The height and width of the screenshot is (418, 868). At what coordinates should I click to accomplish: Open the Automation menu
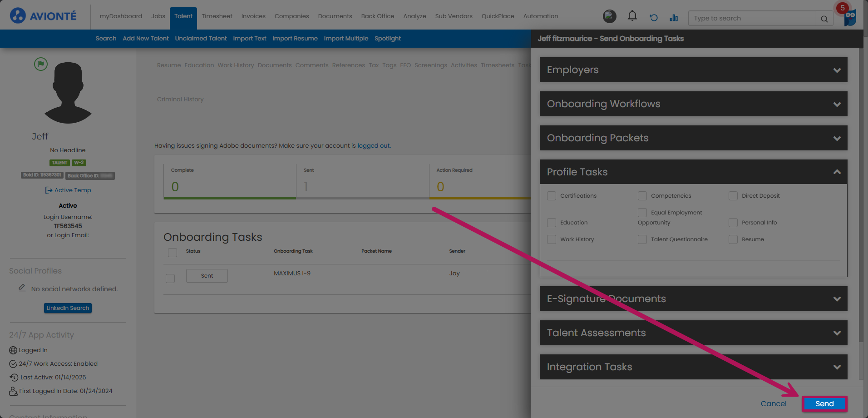coord(541,16)
